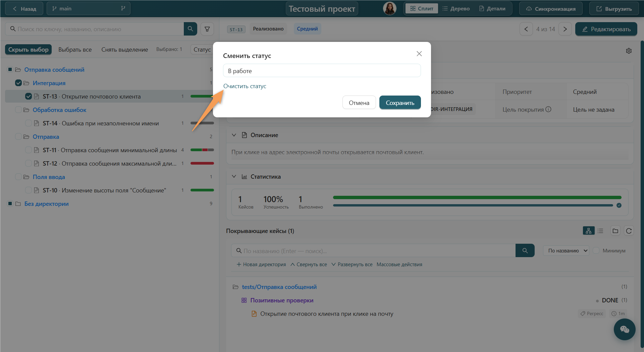The width and height of the screenshot is (644, 352).
Task: Click the Отмена button
Action: coord(359,103)
